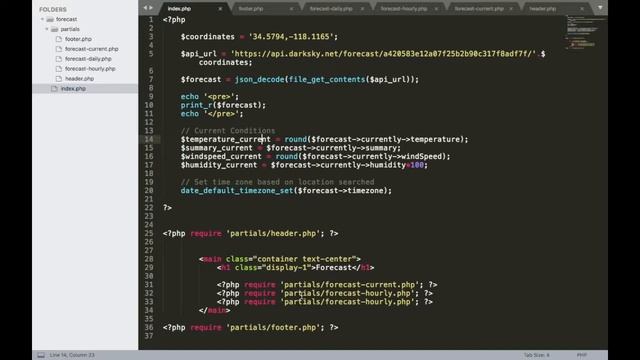Viewport: 640px width, 360px height.
Task: Click the FOLDERS heading in sidebar
Action: tap(53, 9)
